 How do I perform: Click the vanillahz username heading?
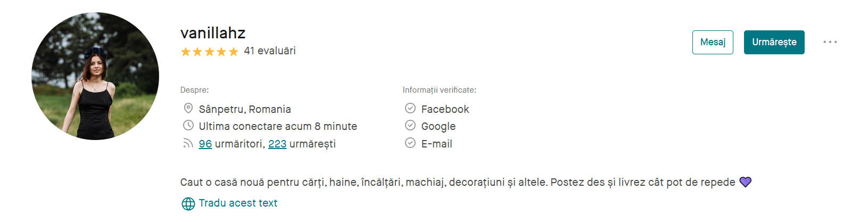[x=213, y=33]
